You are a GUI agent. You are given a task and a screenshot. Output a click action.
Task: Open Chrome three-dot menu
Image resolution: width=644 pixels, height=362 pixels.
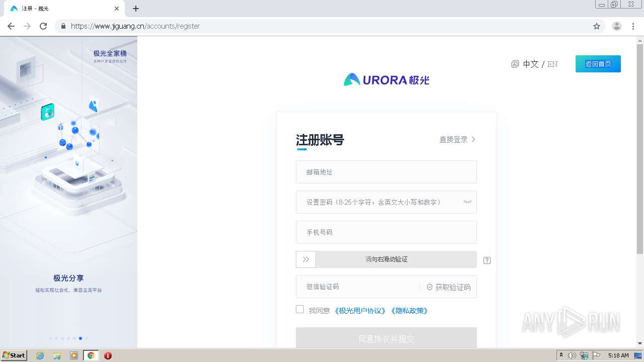tap(633, 26)
